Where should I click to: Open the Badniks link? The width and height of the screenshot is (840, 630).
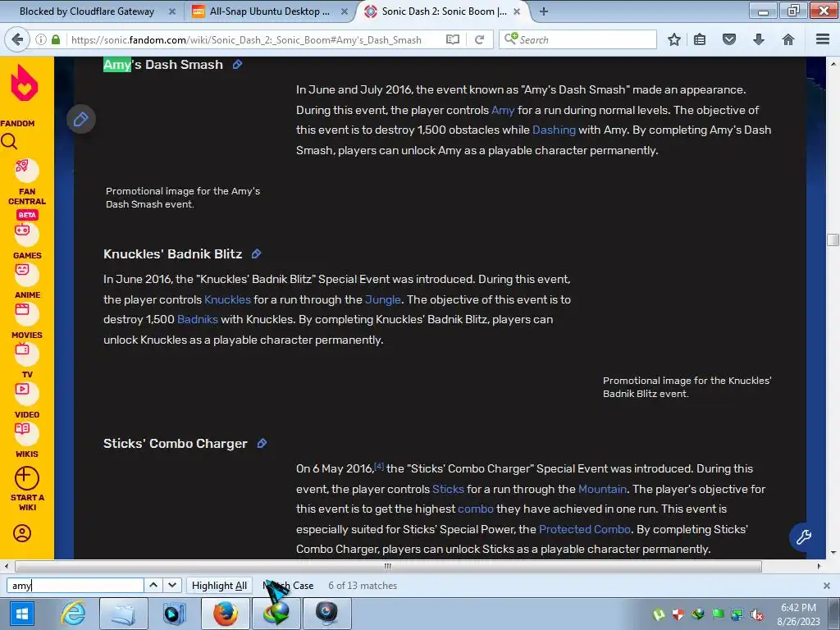[197, 320]
